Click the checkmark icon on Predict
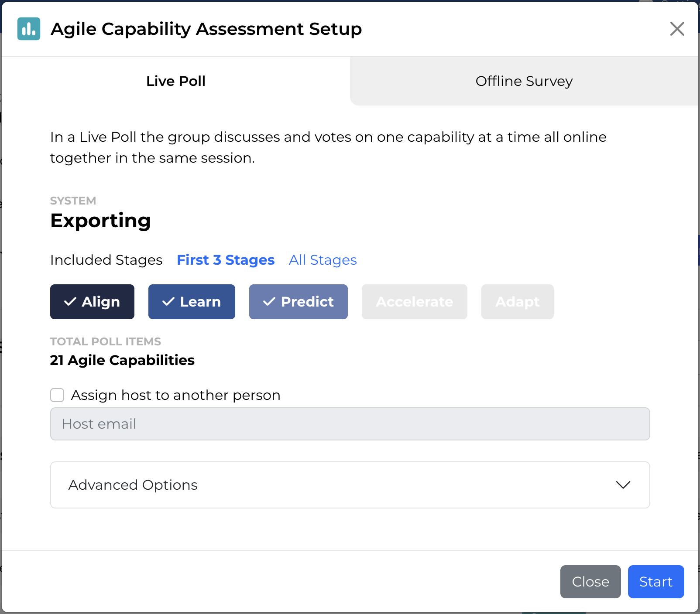The height and width of the screenshot is (614, 700). click(269, 302)
